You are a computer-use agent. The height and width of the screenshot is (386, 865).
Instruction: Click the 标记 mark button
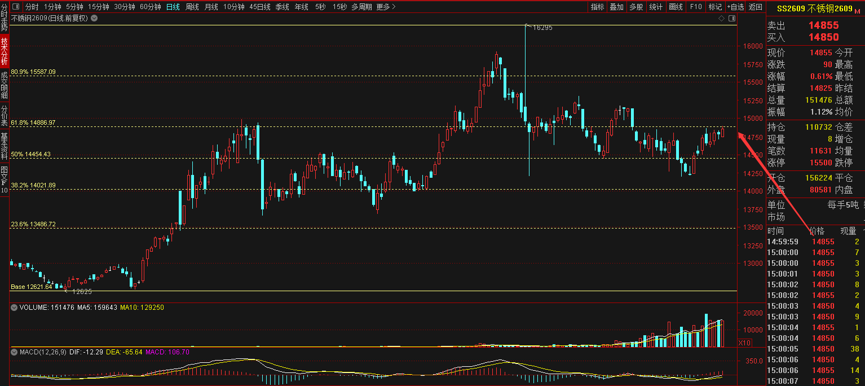tap(714, 7)
